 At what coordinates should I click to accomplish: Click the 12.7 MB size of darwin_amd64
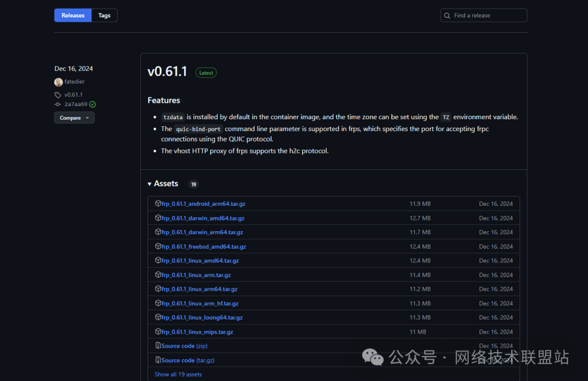click(x=420, y=218)
